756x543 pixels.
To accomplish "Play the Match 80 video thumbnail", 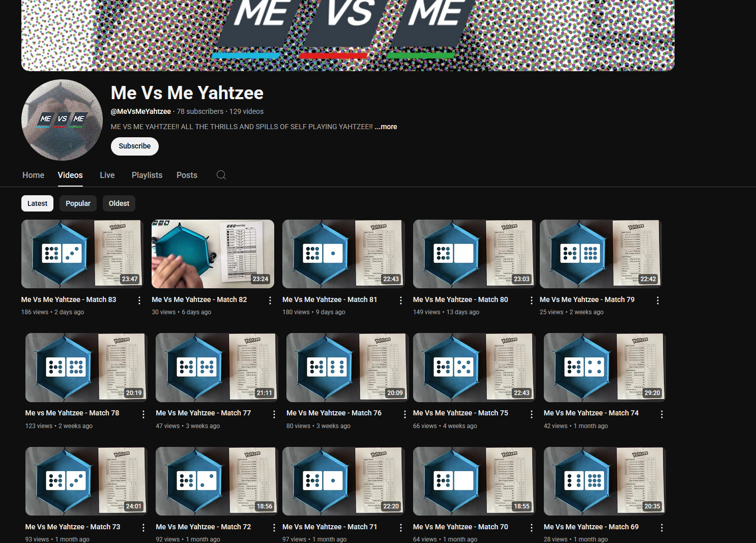I will click(474, 254).
